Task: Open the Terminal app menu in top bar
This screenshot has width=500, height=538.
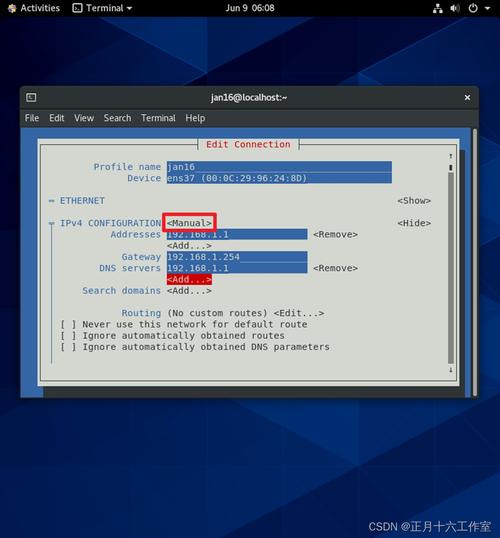Action: pos(102,8)
